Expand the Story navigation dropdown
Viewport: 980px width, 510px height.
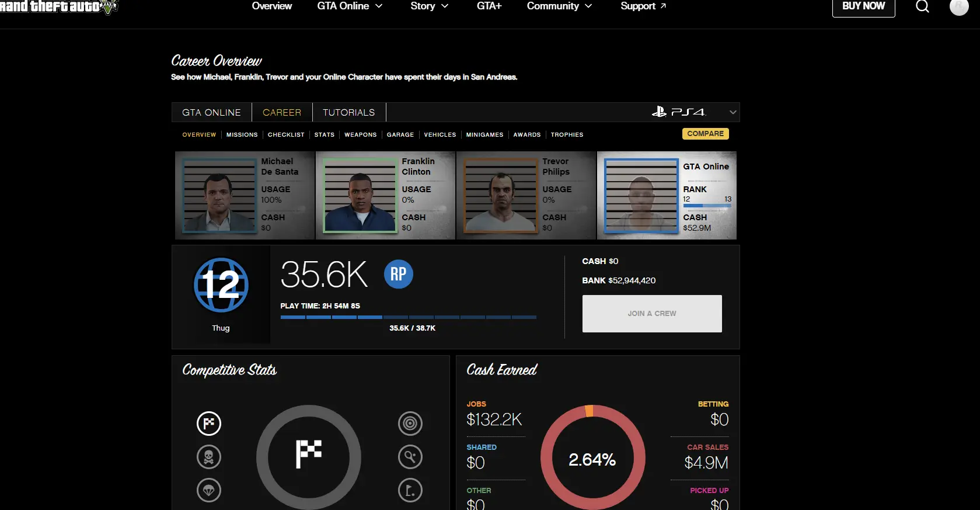click(429, 6)
